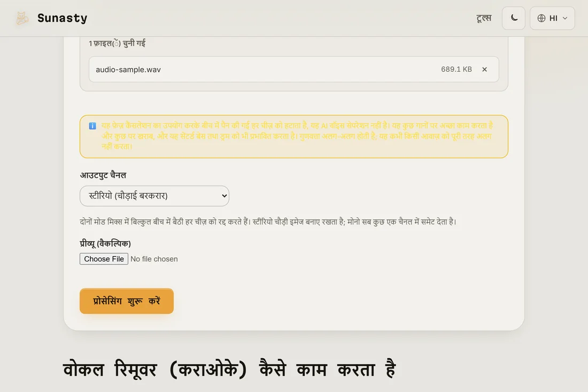The height and width of the screenshot is (392, 588).
Task: Click the Choose File button for preview
Action: 104,259
